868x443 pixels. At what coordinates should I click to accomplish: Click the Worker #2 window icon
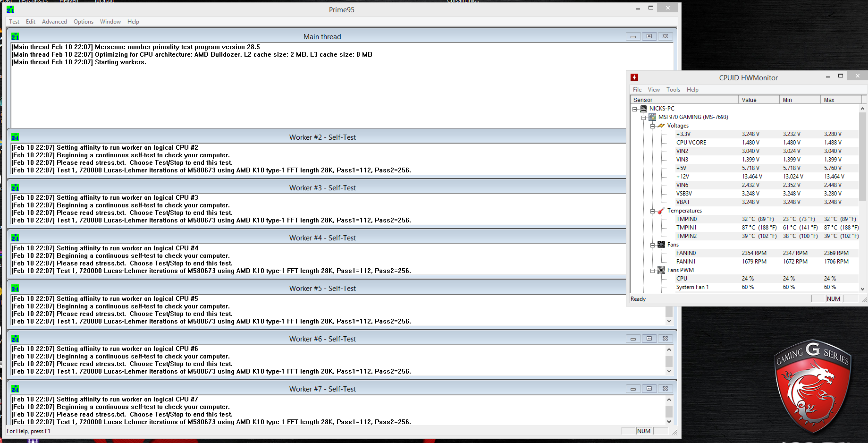click(15, 137)
